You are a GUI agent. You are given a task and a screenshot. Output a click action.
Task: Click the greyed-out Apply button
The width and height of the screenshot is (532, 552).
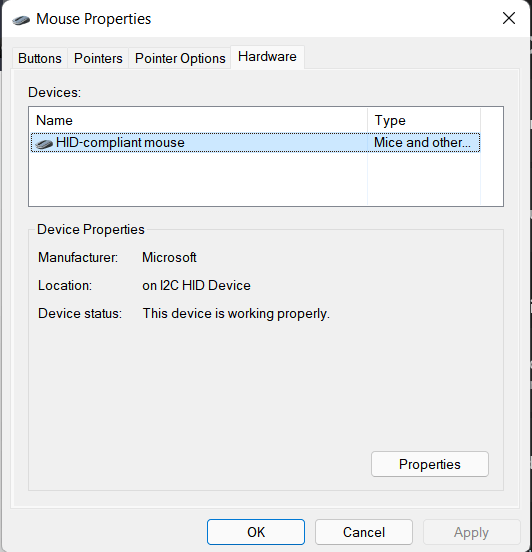[471, 532]
